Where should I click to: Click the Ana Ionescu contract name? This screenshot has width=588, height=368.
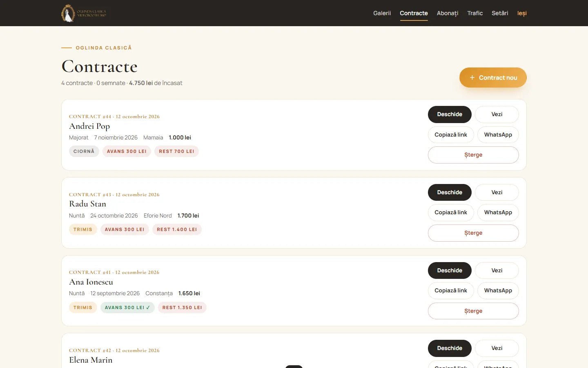[x=91, y=282]
